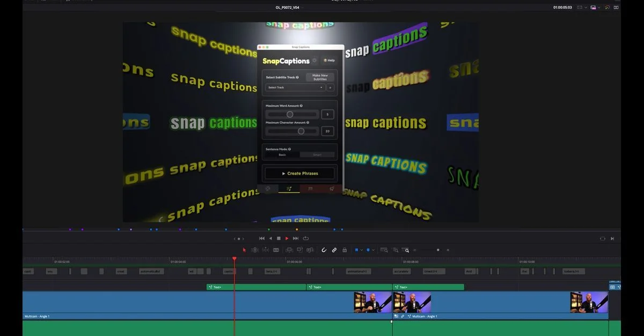Open the marker color dropdown arrow
644x336 pixels.
point(374,250)
